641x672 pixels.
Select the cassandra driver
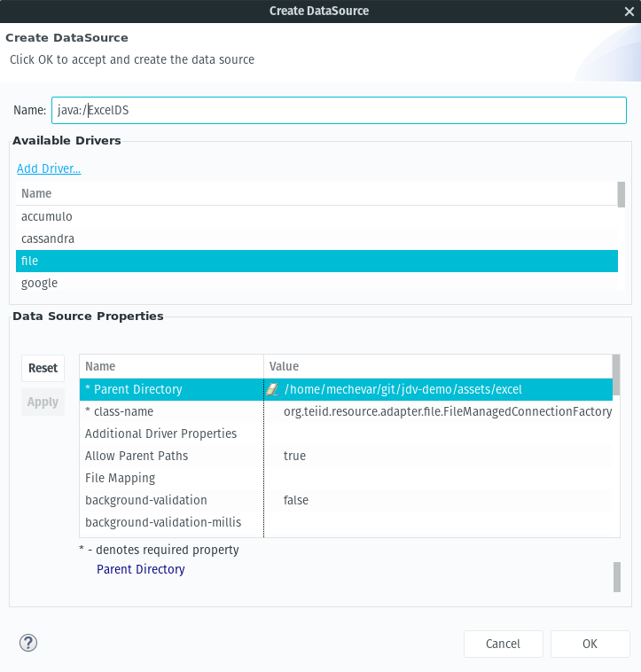click(317, 238)
